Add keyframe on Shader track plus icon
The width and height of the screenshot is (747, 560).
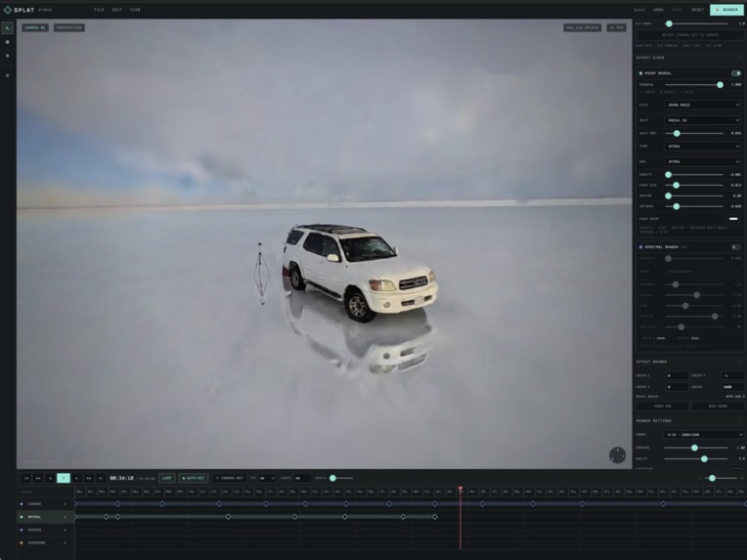(x=66, y=530)
